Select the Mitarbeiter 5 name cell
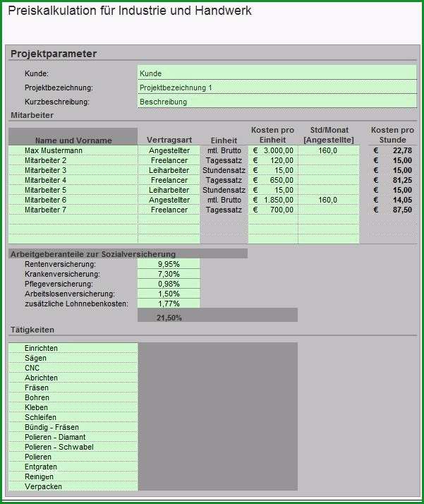This screenshot has width=424, height=504. [x=73, y=190]
